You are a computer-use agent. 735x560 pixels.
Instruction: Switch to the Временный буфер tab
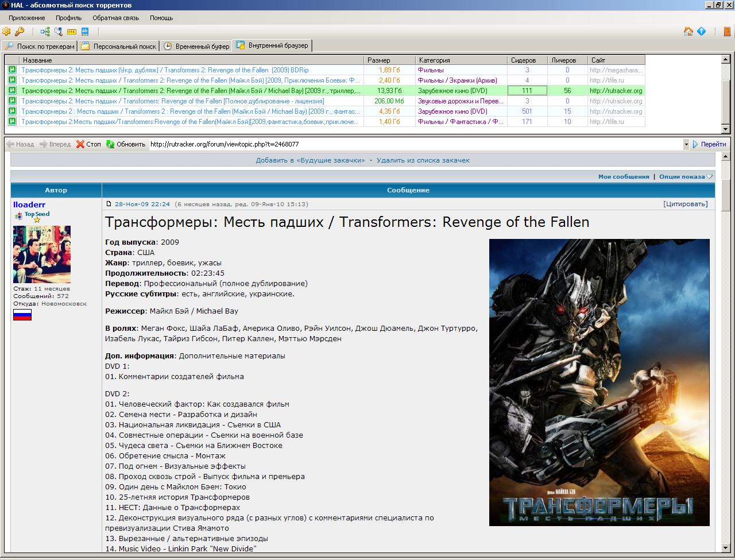click(196, 47)
